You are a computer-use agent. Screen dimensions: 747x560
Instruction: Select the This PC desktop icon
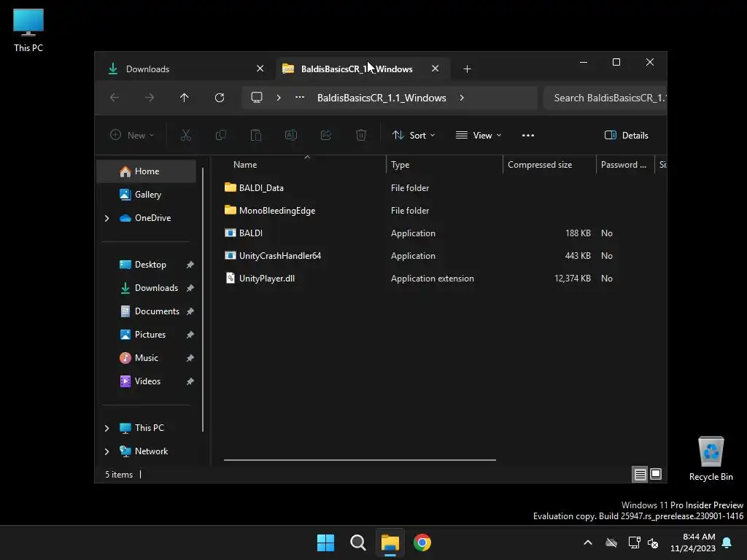click(28, 30)
